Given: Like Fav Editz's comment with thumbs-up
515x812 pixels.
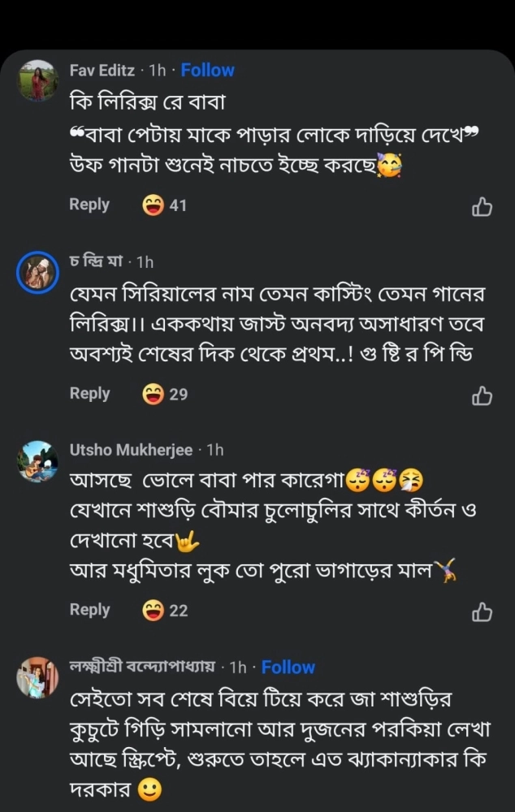Looking at the screenshot, I should (482, 208).
